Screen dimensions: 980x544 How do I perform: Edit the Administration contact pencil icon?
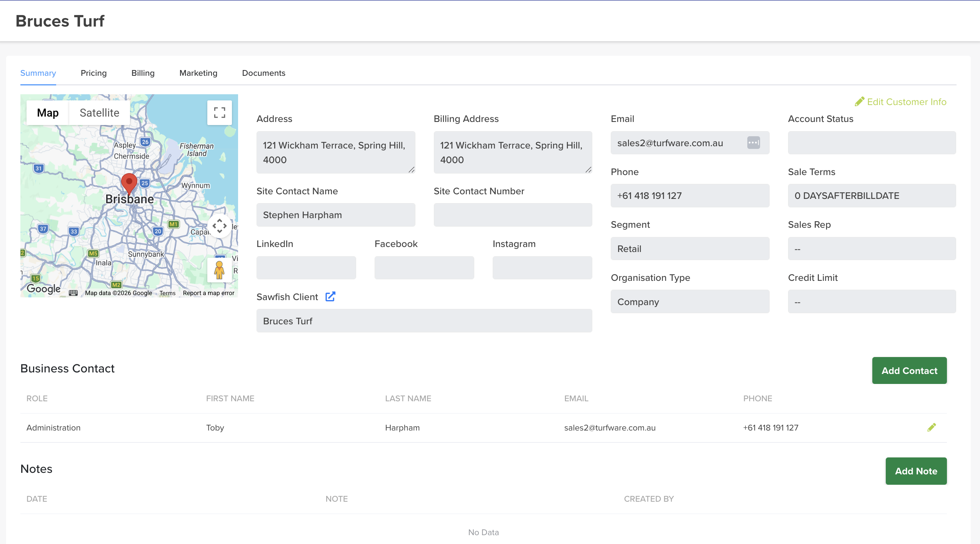point(932,427)
